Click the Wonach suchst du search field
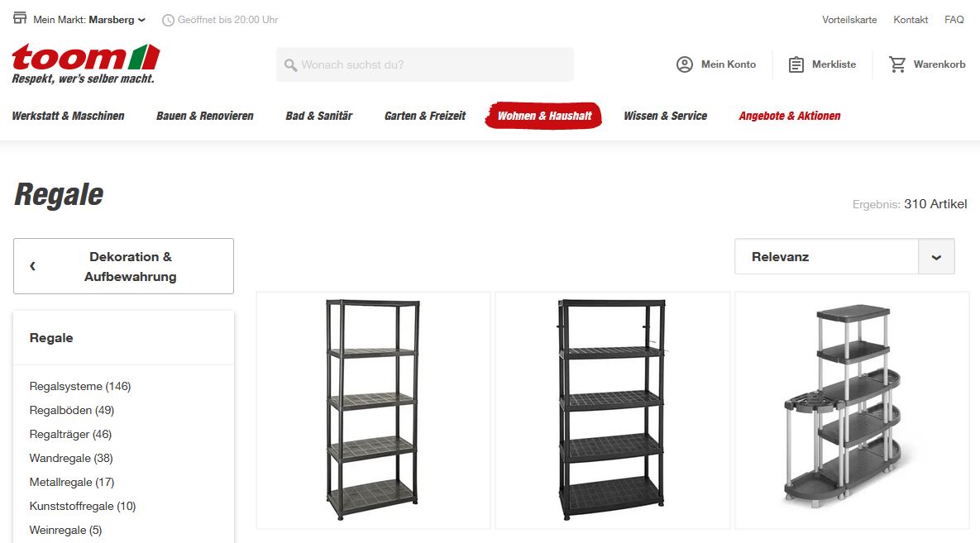The image size is (980, 543). click(x=424, y=64)
